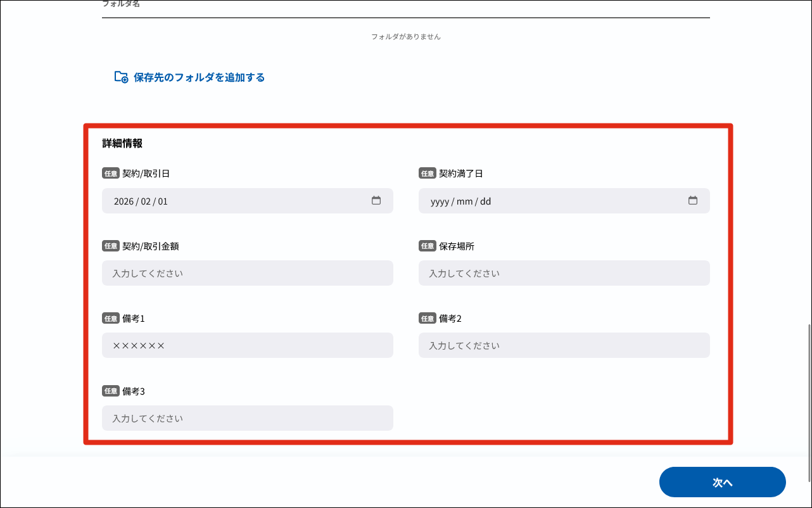Click the 任意 badge next to 保存場所
This screenshot has height=508, width=812.
tap(428, 246)
